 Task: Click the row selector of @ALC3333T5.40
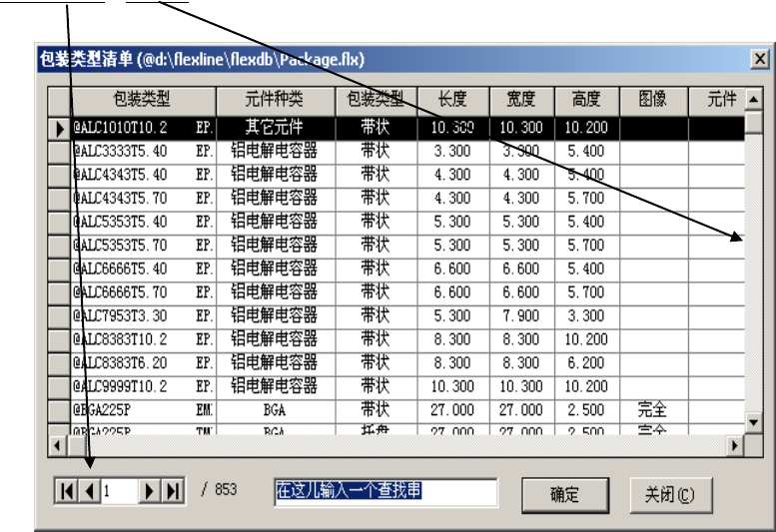click(59, 152)
